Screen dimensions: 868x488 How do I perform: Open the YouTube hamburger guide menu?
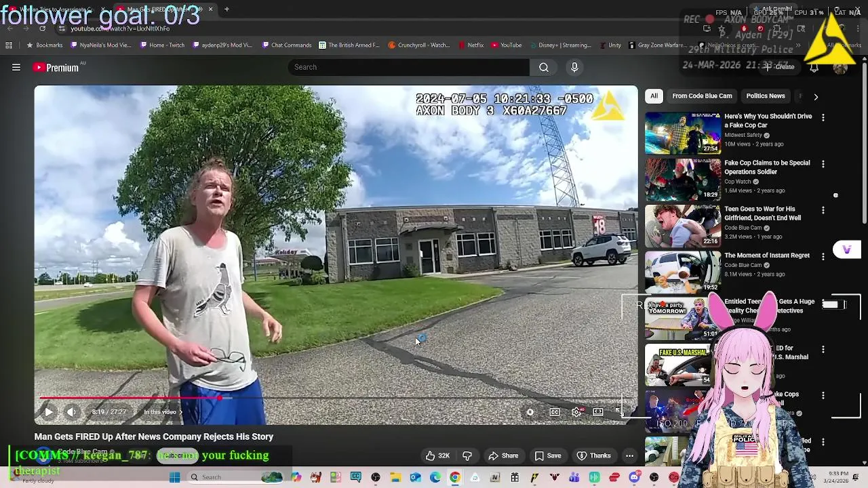pos(16,67)
